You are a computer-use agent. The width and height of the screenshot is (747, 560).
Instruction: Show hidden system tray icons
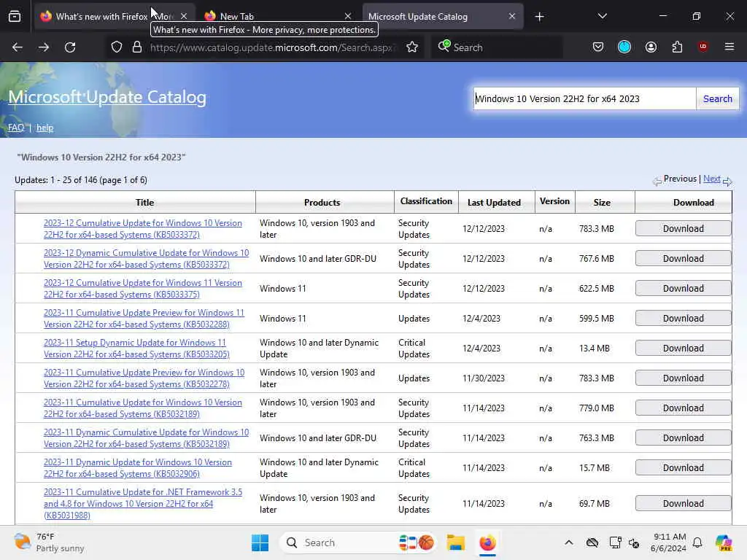[x=569, y=542]
